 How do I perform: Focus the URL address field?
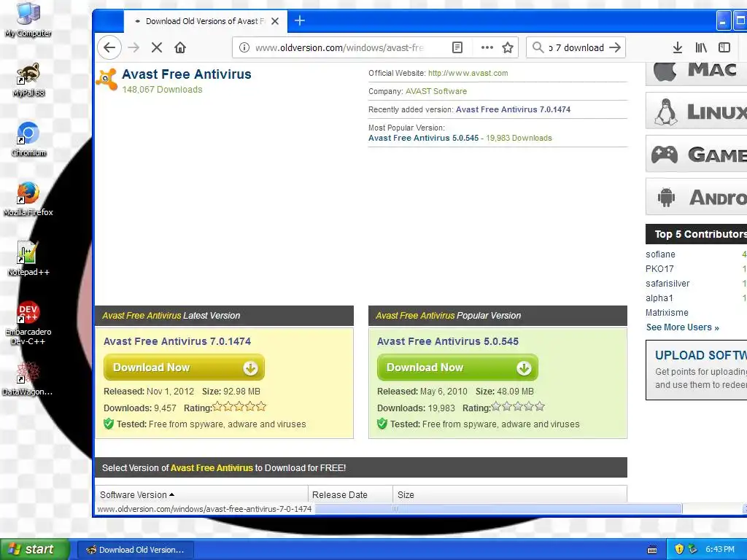339,47
